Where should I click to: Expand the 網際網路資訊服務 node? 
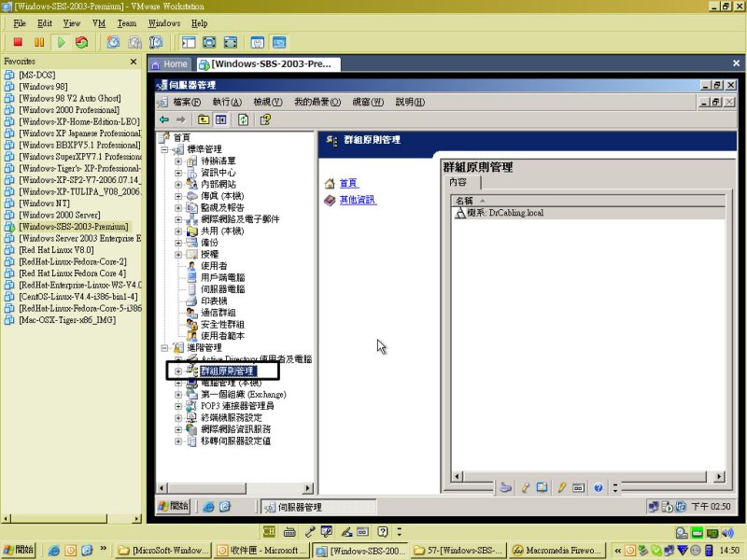click(178, 429)
